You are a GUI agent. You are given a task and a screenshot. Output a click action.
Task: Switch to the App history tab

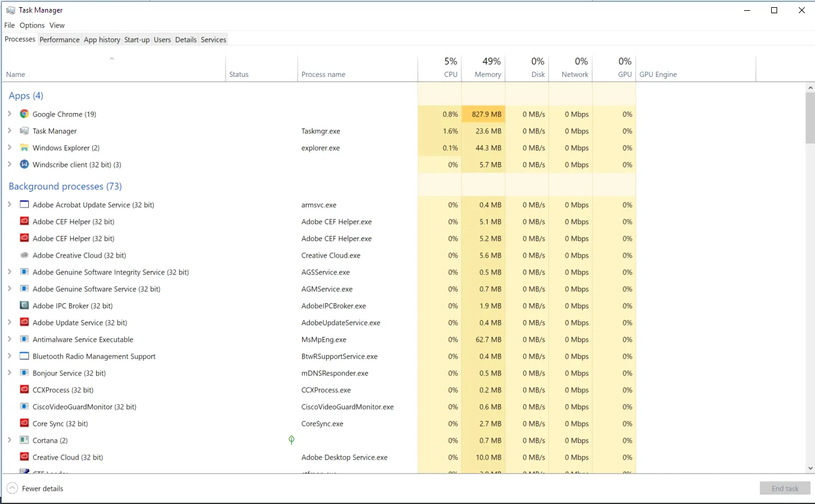pos(102,40)
